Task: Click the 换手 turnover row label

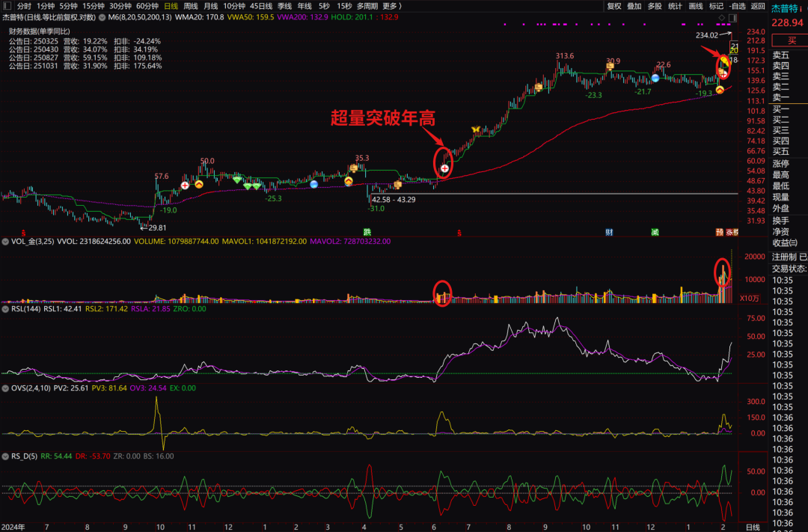Action: (781, 221)
